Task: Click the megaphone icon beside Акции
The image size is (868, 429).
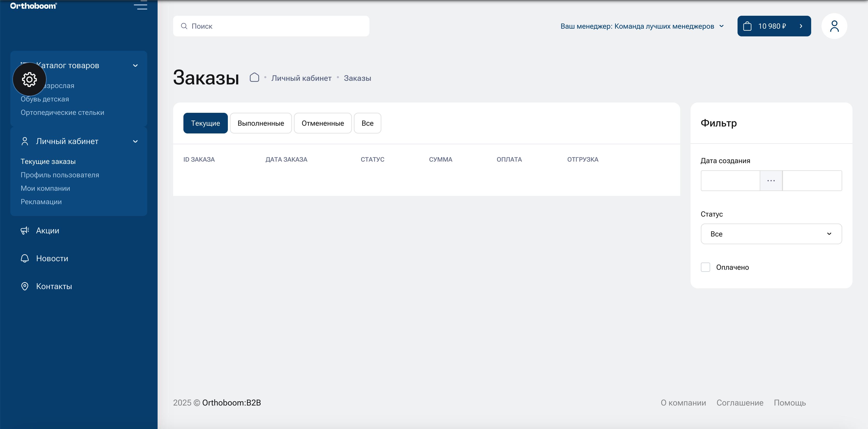Action: coord(25,230)
